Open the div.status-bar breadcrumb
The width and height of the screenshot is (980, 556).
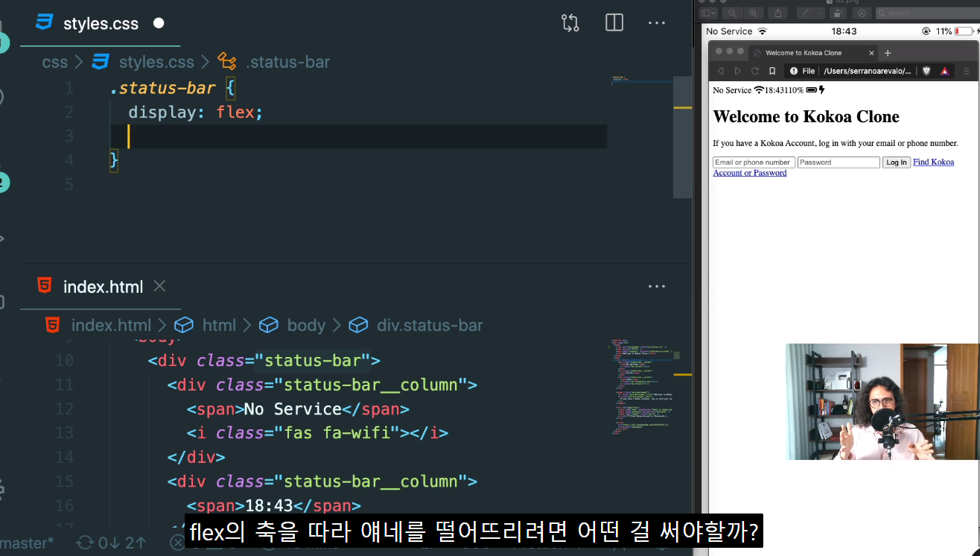tap(416, 326)
